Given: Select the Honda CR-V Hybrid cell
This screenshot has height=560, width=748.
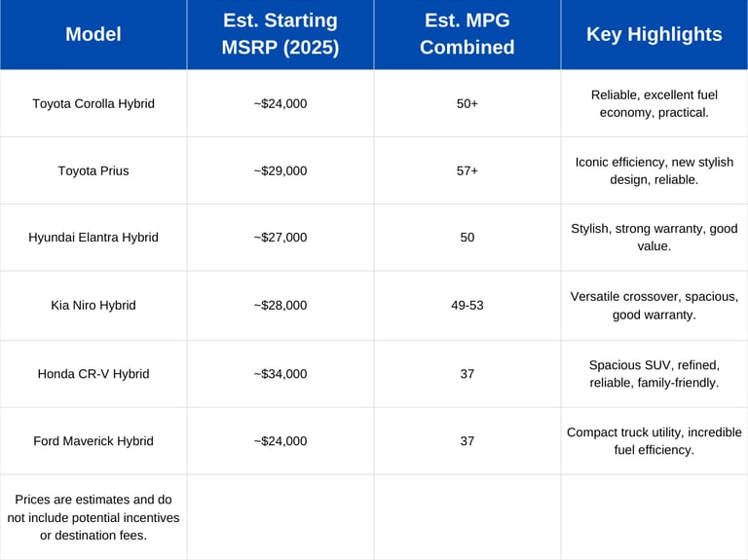Looking at the screenshot, I should pos(93,374).
